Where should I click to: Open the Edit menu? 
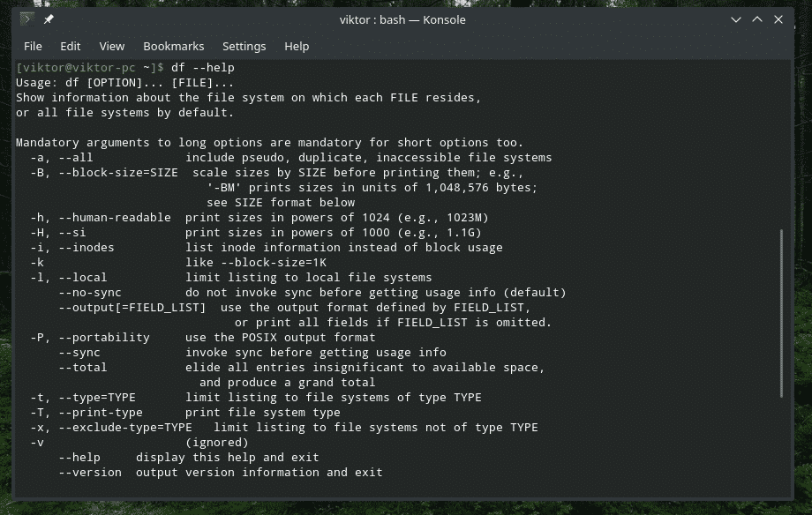point(71,46)
